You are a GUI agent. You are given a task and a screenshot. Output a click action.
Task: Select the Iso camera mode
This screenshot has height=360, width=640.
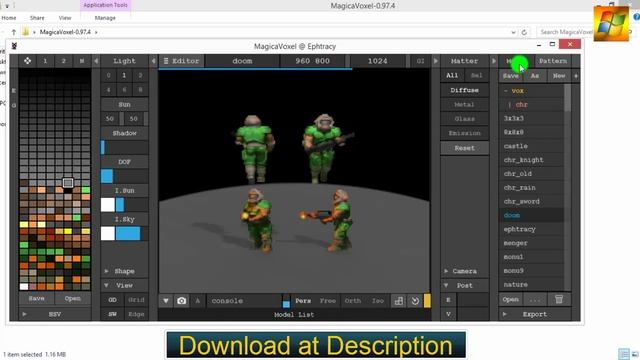(x=378, y=301)
